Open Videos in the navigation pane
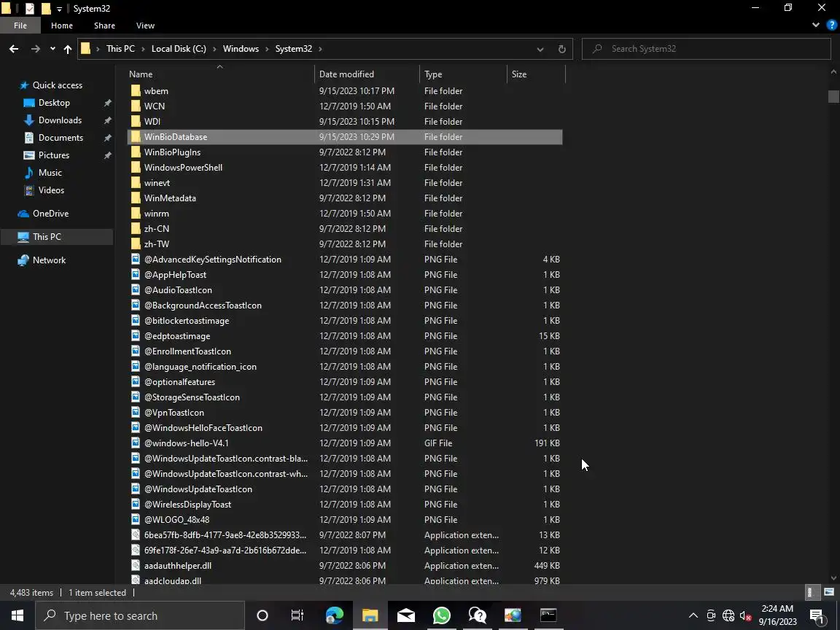Image resolution: width=840 pixels, height=630 pixels. coord(51,190)
